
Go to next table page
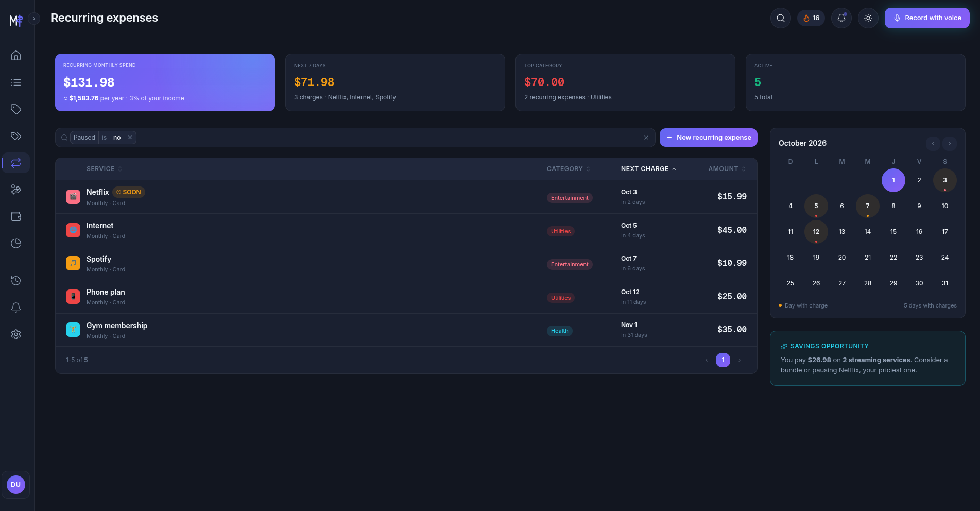[x=740, y=360]
